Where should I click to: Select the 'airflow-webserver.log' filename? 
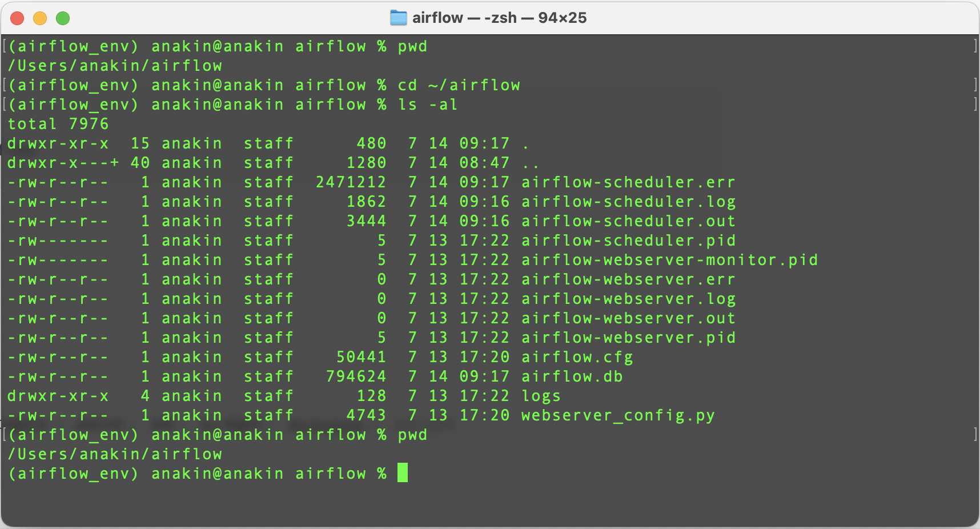pyautogui.click(x=628, y=299)
